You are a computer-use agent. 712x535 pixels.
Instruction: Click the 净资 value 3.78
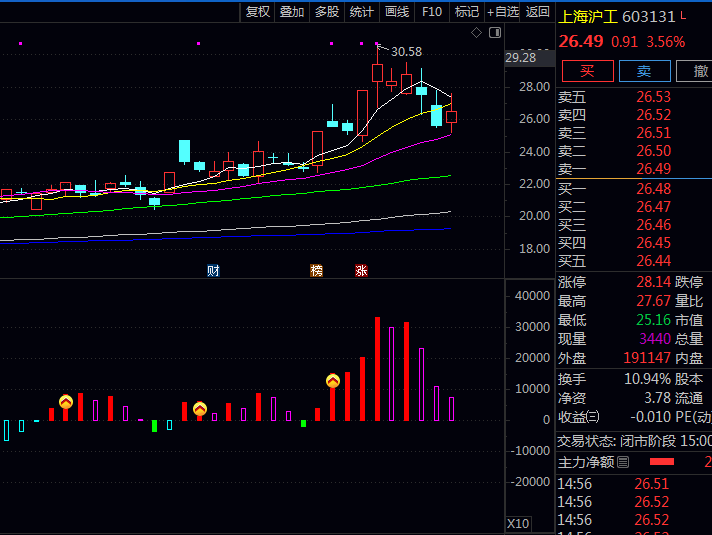[658, 398]
